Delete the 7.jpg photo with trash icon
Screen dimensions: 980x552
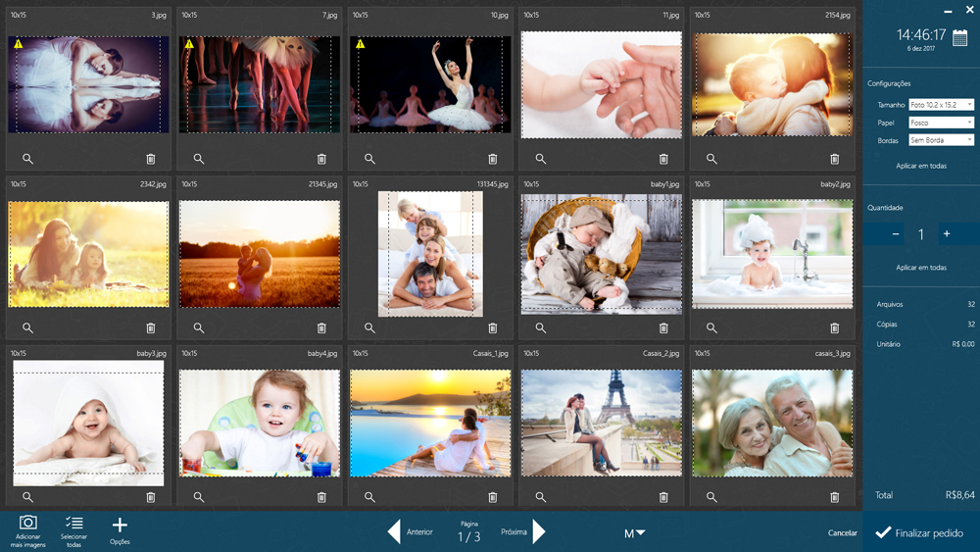coord(321,159)
